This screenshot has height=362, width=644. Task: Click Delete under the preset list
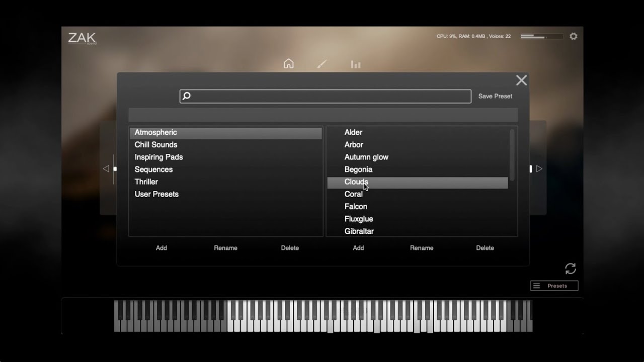(485, 248)
